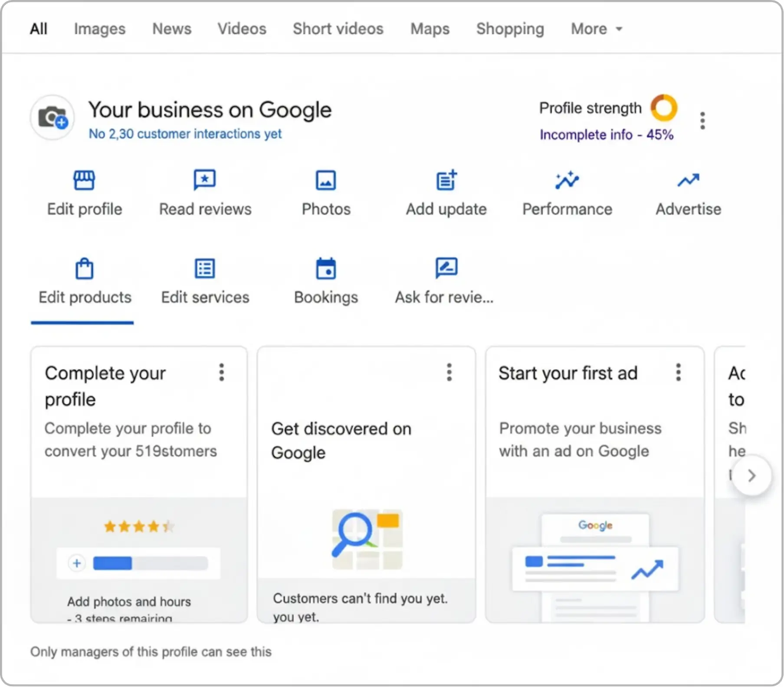Click the star rating in profile card
The height and width of the screenshot is (687, 784).
(139, 527)
